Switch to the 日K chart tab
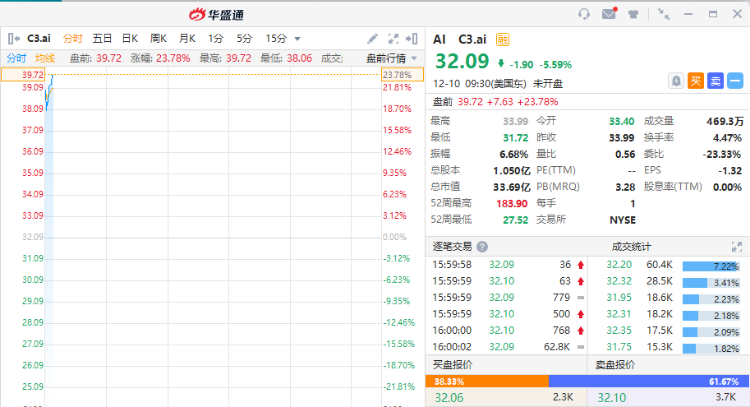 click(x=129, y=38)
